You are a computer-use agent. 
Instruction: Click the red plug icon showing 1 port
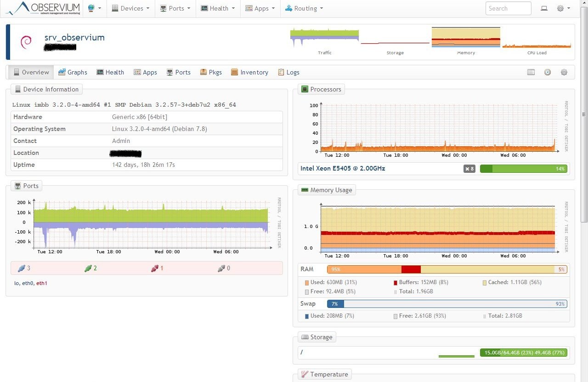point(155,268)
